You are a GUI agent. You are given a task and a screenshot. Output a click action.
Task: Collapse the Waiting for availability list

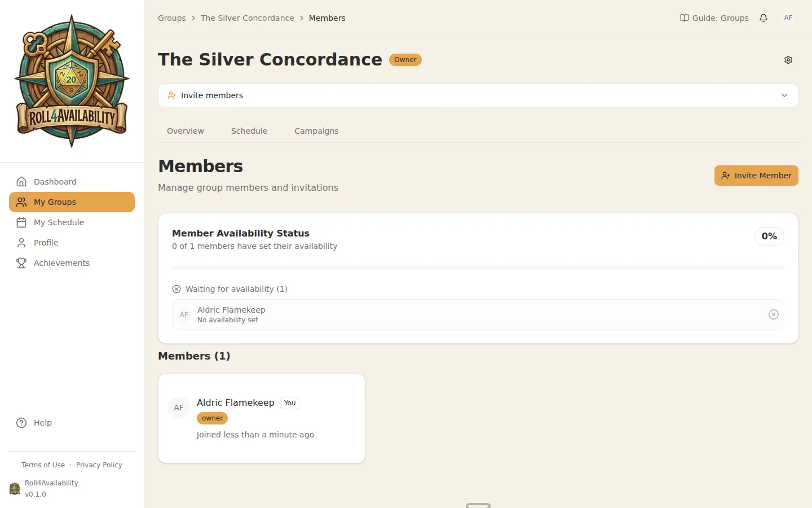[176, 288]
